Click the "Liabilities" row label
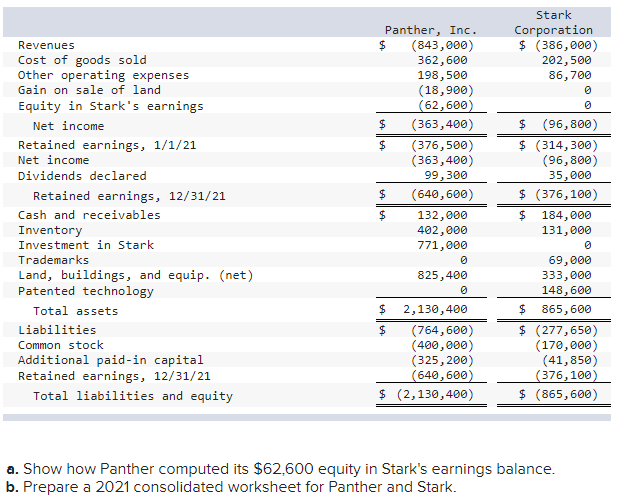 coord(57,330)
